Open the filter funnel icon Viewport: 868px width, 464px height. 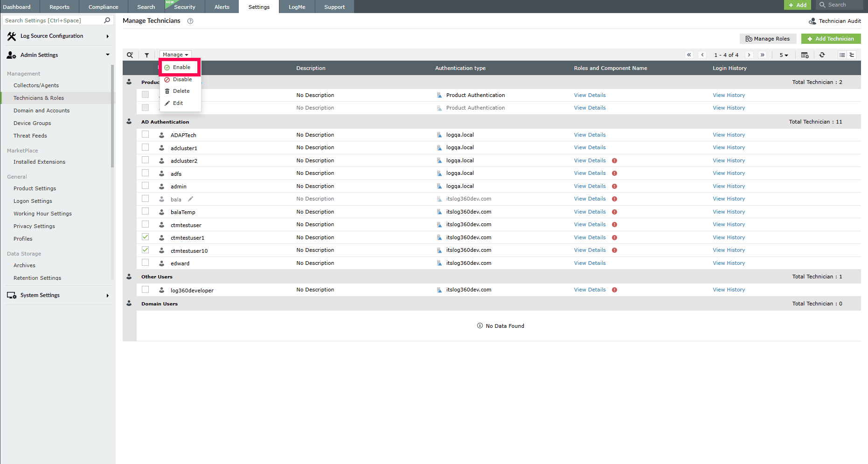(x=147, y=55)
